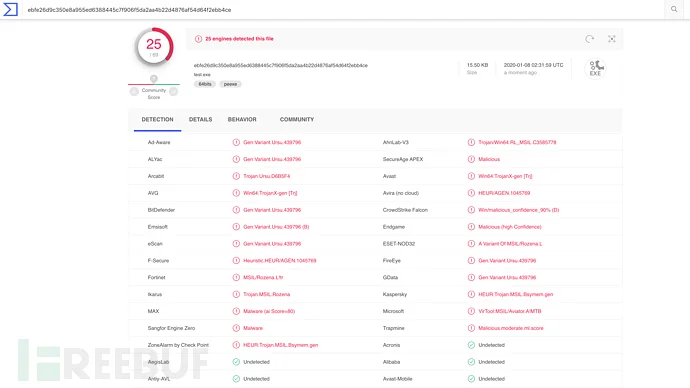690x388 pixels.
Task: Switch to the COMMUNITY tab
Action: point(297,120)
